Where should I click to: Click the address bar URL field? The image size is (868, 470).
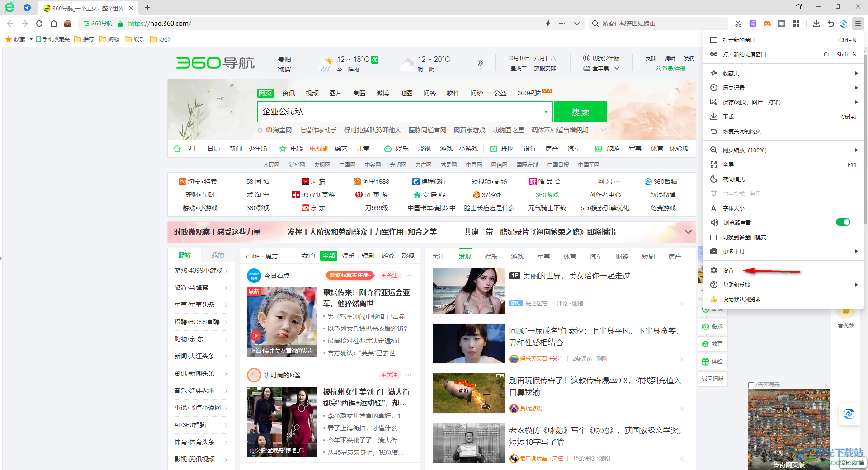click(x=332, y=23)
